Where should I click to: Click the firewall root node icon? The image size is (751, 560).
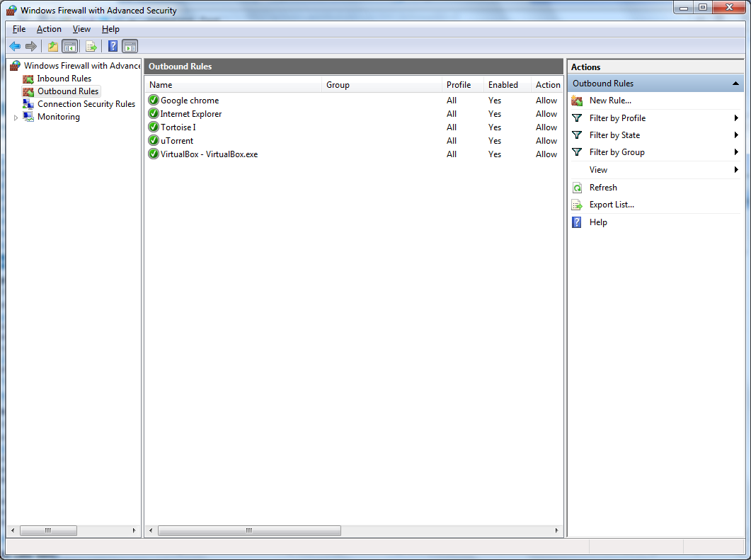click(16, 66)
